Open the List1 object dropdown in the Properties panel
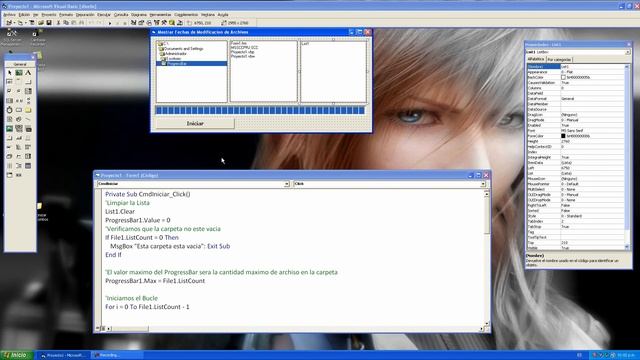The image size is (640, 360). (x=627, y=52)
